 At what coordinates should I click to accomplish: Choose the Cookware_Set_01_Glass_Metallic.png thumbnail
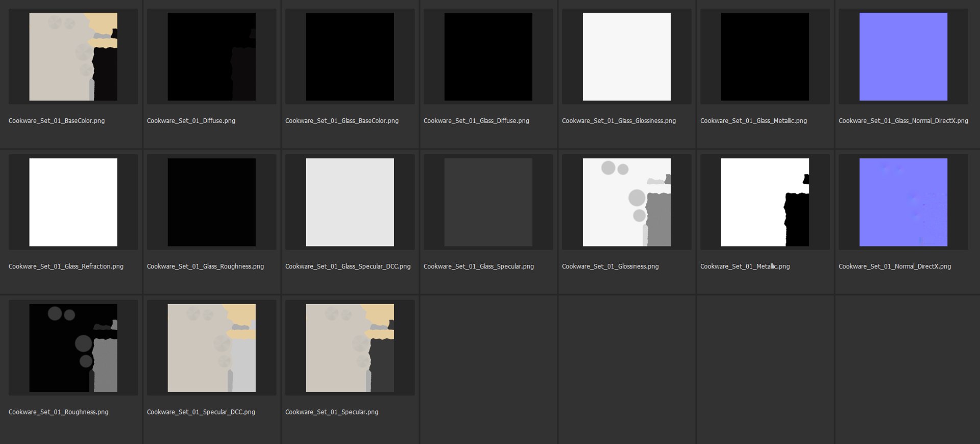coord(765,57)
